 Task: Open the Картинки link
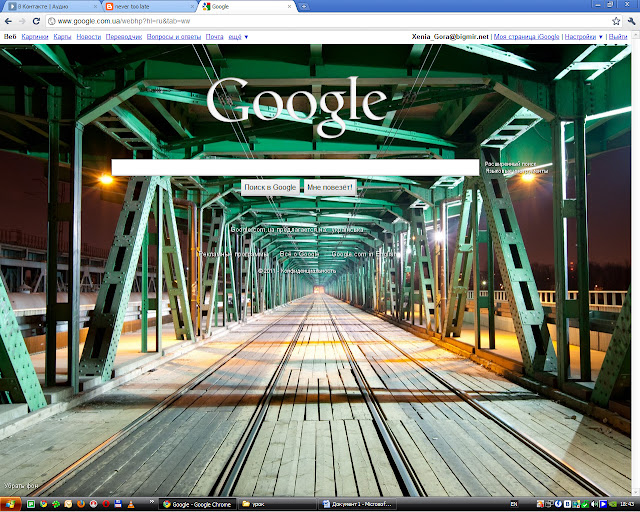pyautogui.click(x=35, y=37)
